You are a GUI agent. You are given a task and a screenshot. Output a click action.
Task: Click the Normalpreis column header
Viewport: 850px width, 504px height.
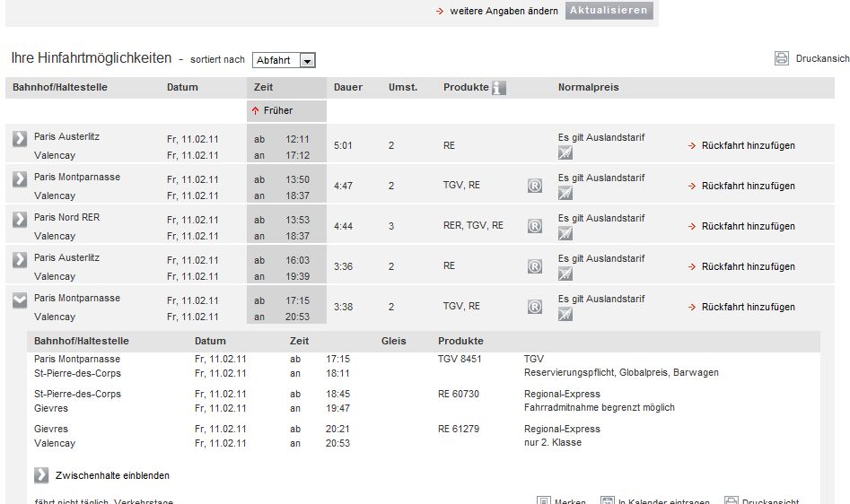588,87
